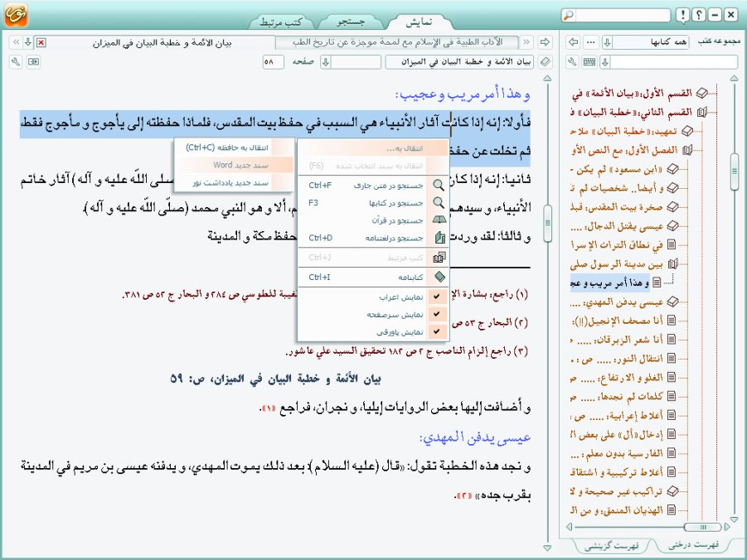Click footnote reference ⟪٢⟫ after بقرب جده

click(463, 495)
